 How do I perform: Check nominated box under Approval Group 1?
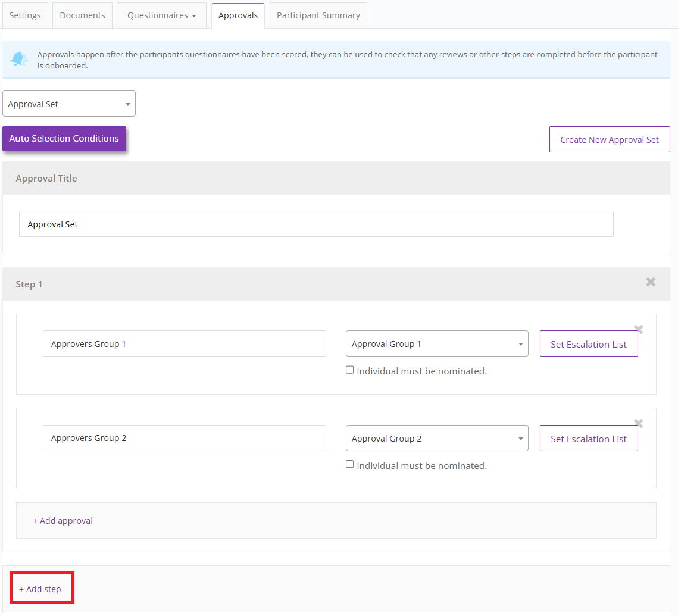pos(349,370)
